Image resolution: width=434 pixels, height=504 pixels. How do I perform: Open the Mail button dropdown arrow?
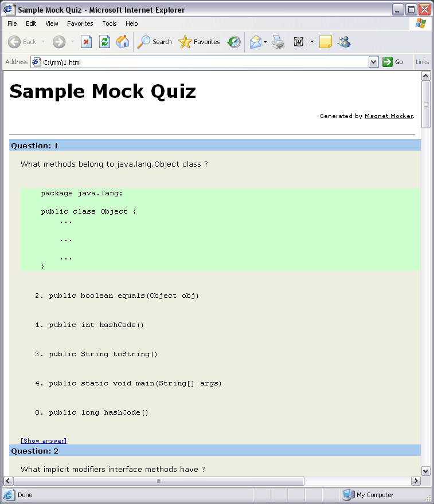(265, 42)
